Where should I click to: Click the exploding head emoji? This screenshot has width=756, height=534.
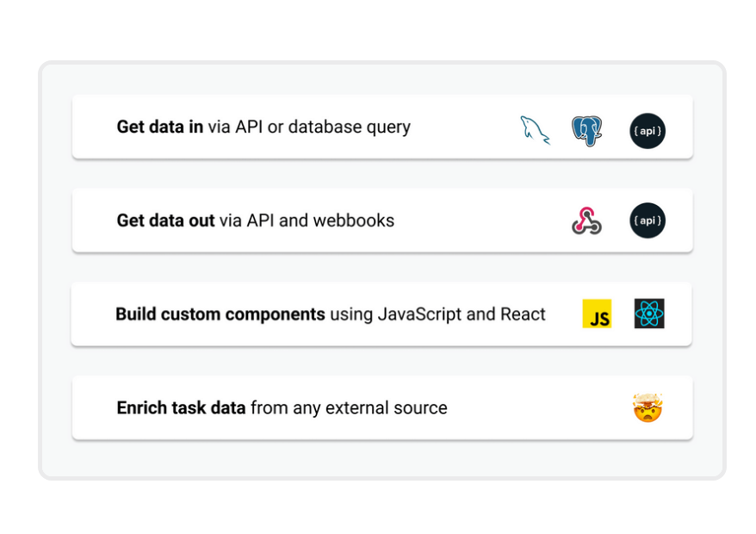pos(647,407)
